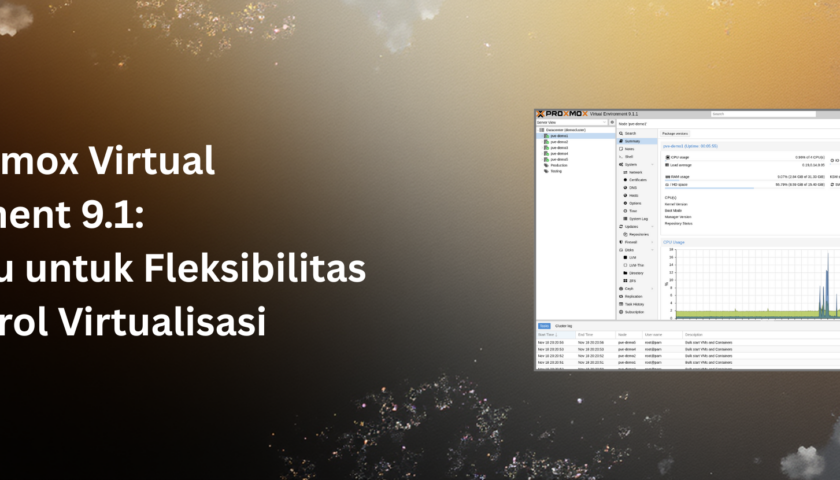
Task: Open the Task History item
Action: click(x=636, y=304)
